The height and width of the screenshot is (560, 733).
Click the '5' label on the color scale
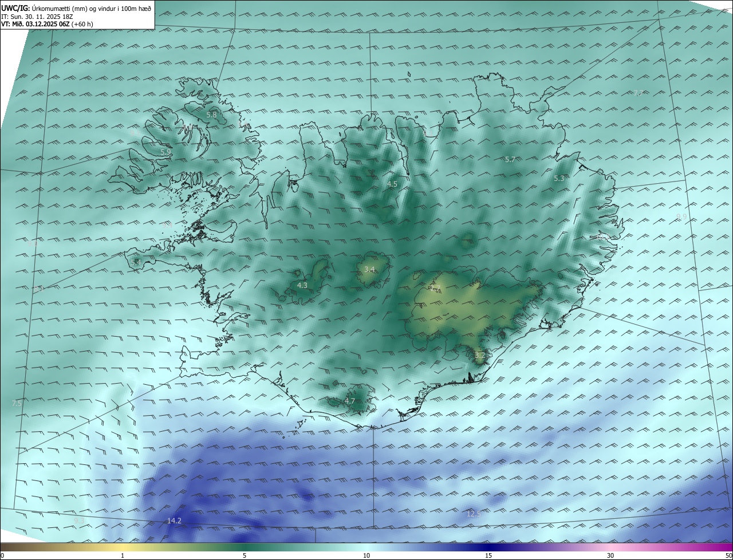[x=245, y=555]
